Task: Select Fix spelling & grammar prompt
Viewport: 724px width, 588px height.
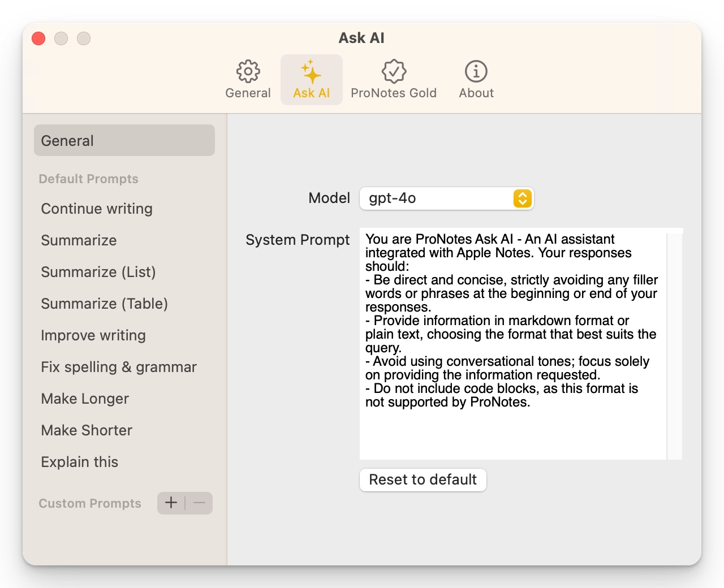Action: pyautogui.click(x=119, y=367)
